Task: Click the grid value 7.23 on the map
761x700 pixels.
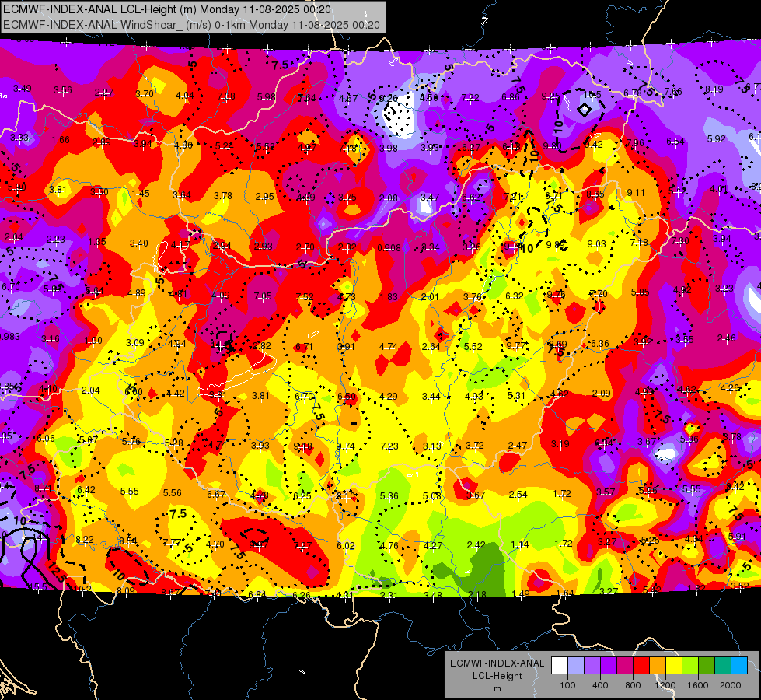Action: tap(389, 446)
